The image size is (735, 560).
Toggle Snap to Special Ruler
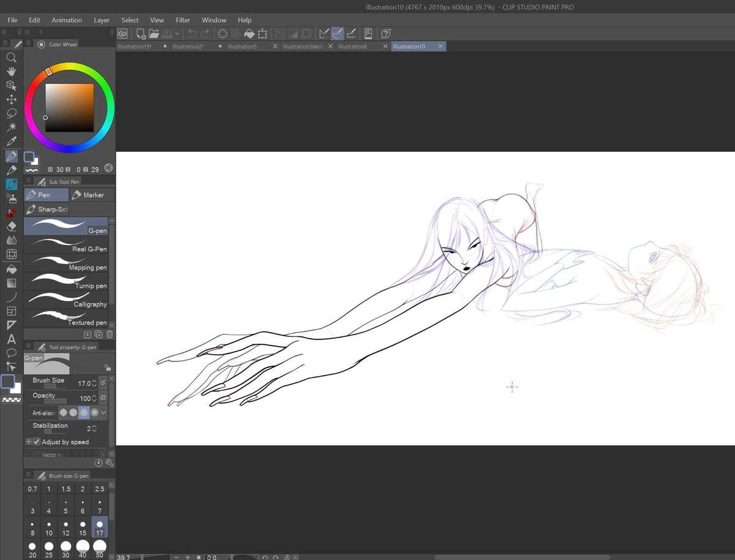tap(338, 34)
